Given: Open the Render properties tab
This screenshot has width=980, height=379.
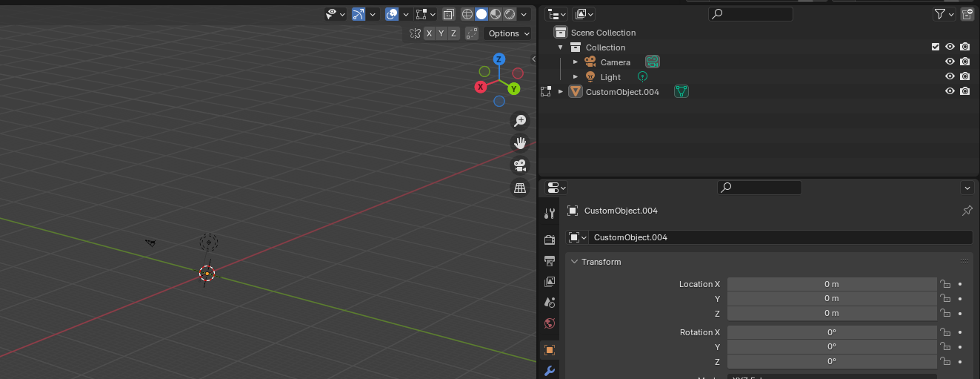Looking at the screenshot, I should coord(550,240).
